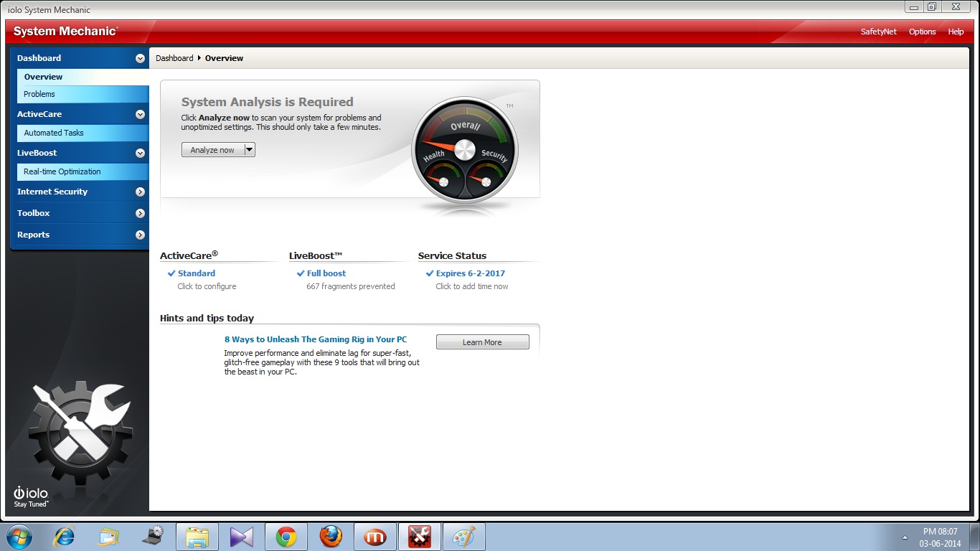The image size is (980, 551).
Task: Select Overview in the sidebar
Action: click(x=83, y=77)
